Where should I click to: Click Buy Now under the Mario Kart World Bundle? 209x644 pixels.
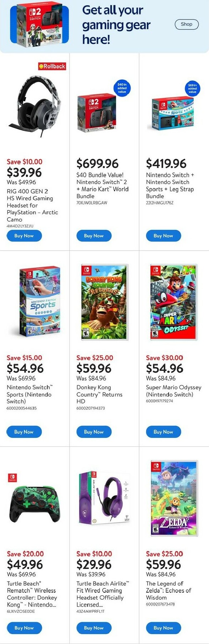point(94,236)
